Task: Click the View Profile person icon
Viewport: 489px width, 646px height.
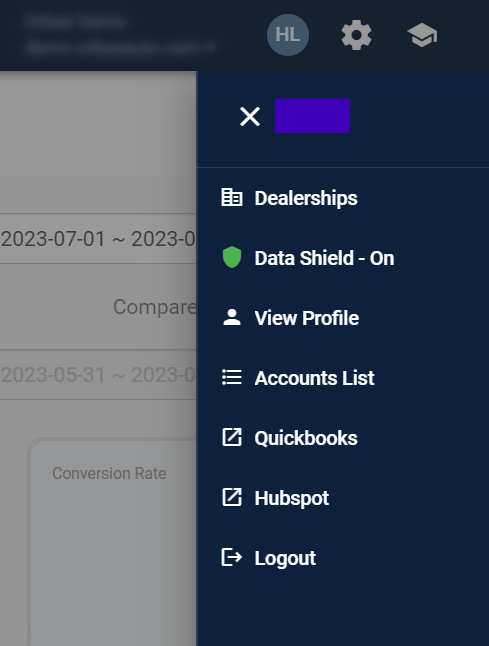Action: 232,317
